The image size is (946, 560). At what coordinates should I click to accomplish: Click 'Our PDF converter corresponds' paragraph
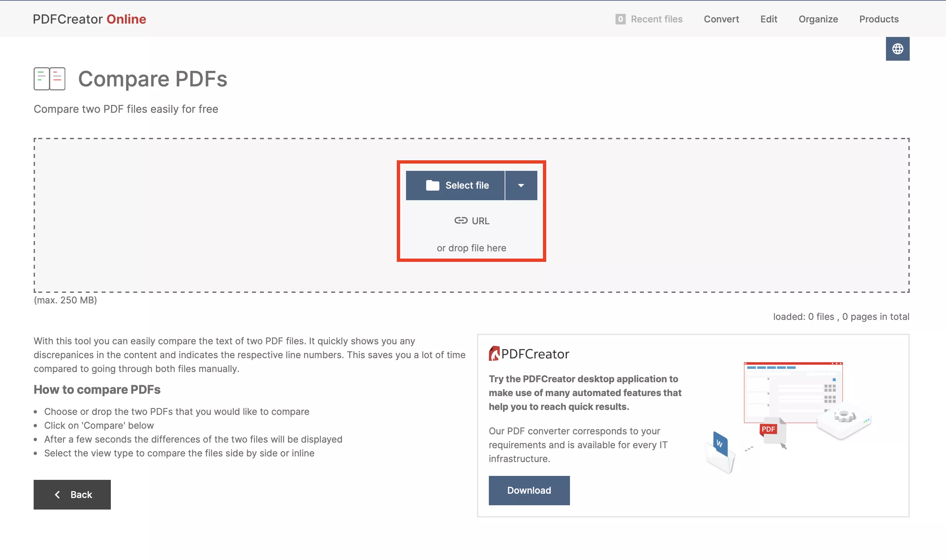[x=578, y=445]
